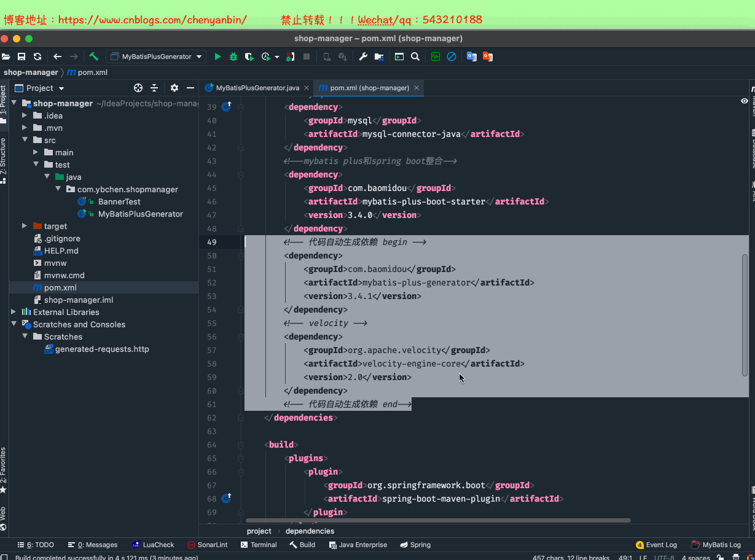Start debugging with the bug icon
755x560 pixels.
click(x=233, y=56)
